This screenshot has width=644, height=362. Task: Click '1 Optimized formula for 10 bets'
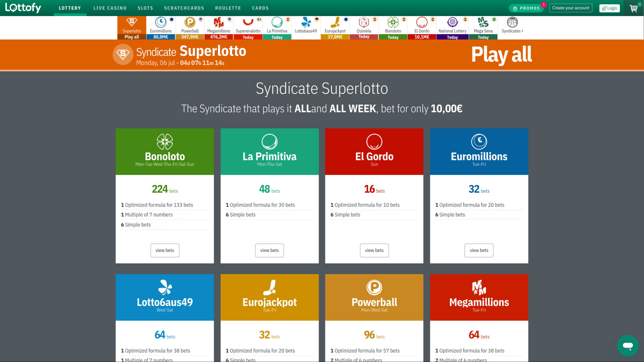(x=365, y=205)
